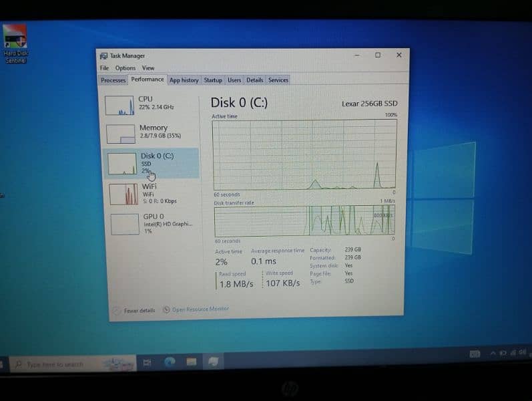Open the Options menu

125,68
